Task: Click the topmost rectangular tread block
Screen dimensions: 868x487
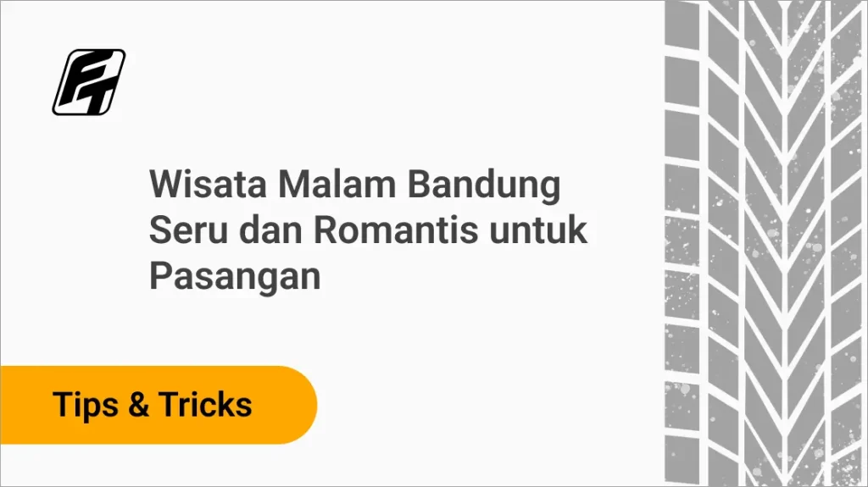Action: [682, 24]
